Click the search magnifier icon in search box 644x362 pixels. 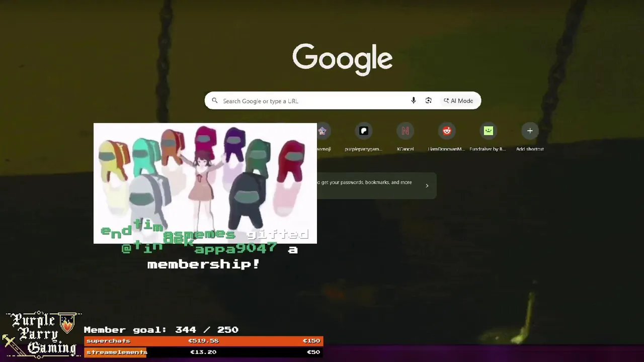pyautogui.click(x=215, y=101)
